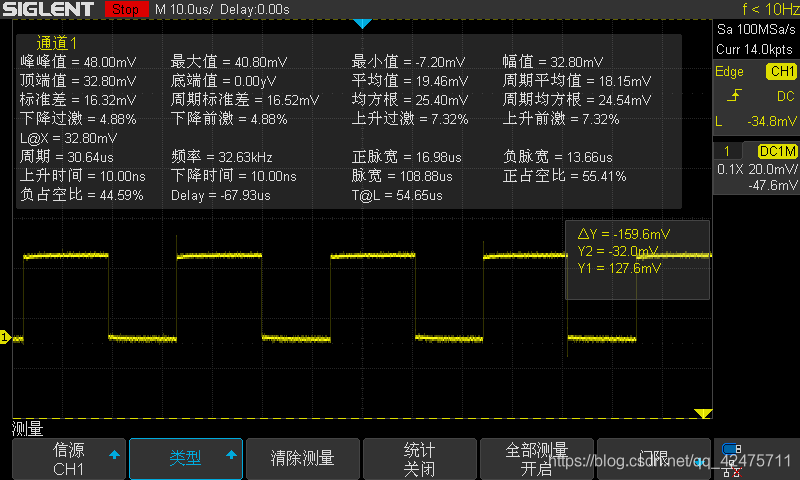Click the 周期均方根 = 24.54mV measurement
800x480 pixels.
click(x=577, y=99)
